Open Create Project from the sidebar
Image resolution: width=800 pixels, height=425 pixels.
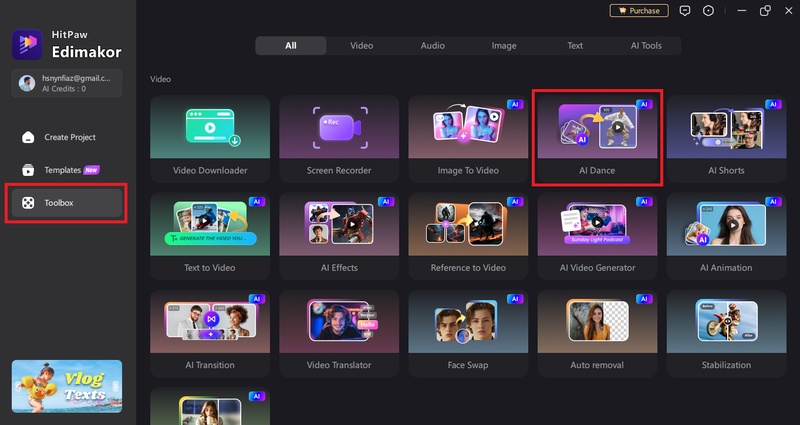point(67,137)
